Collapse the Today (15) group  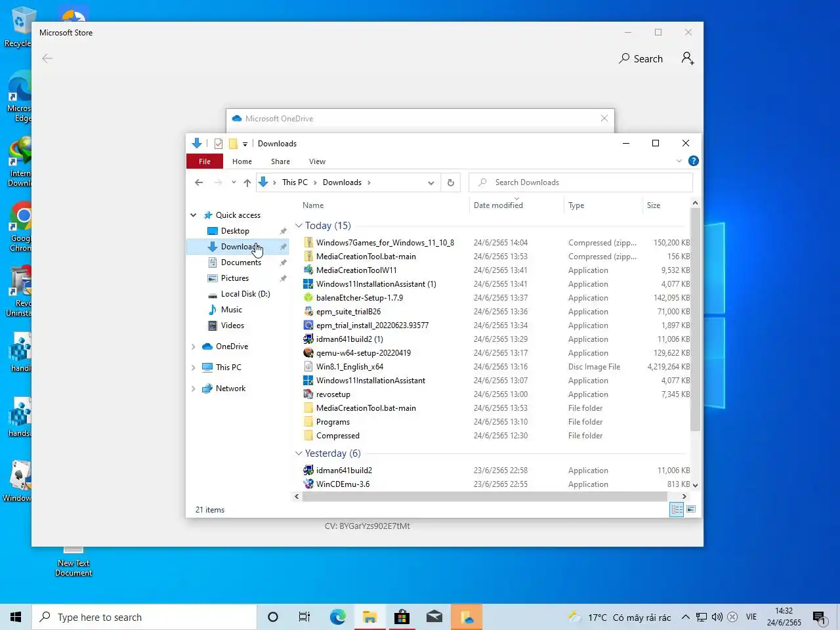[x=299, y=226]
